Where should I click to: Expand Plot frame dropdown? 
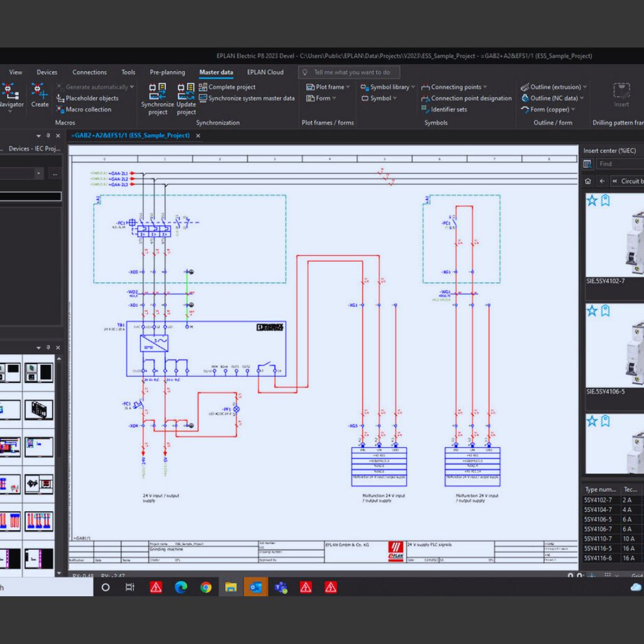click(348, 87)
